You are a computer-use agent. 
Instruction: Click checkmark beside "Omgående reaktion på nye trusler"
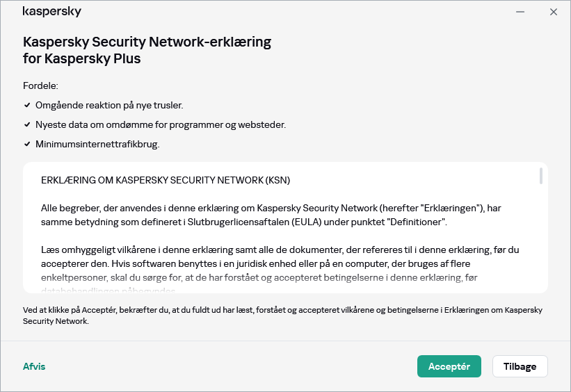pos(27,105)
